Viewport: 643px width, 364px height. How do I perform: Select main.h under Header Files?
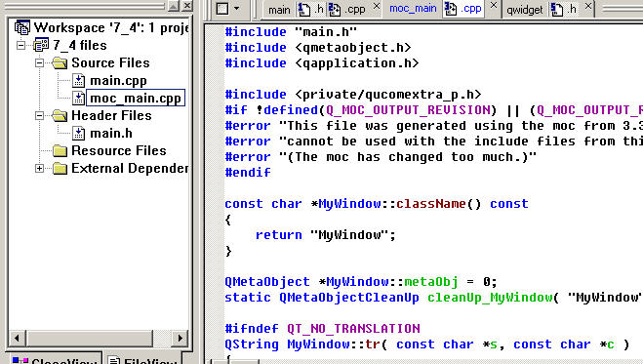111,134
